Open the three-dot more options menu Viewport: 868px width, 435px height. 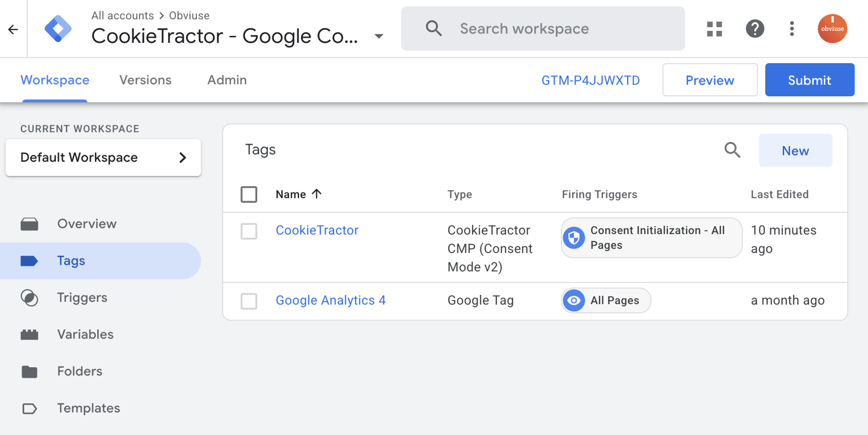[x=792, y=29]
